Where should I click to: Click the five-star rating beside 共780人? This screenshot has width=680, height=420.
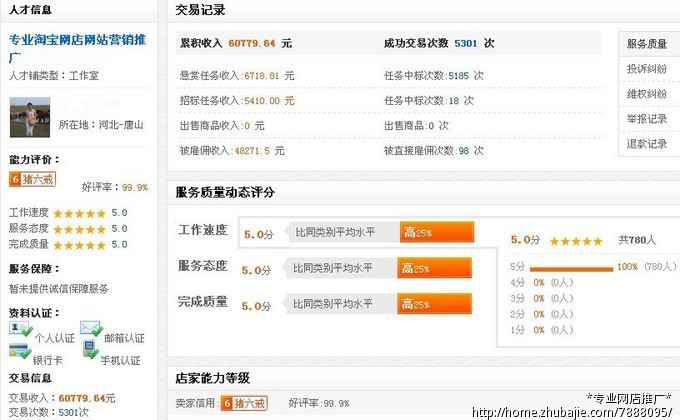tap(576, 241)
